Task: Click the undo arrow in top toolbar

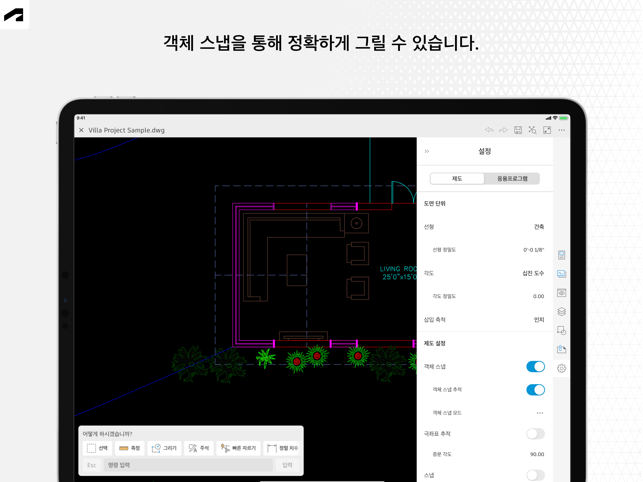Action: click(489, 130)
